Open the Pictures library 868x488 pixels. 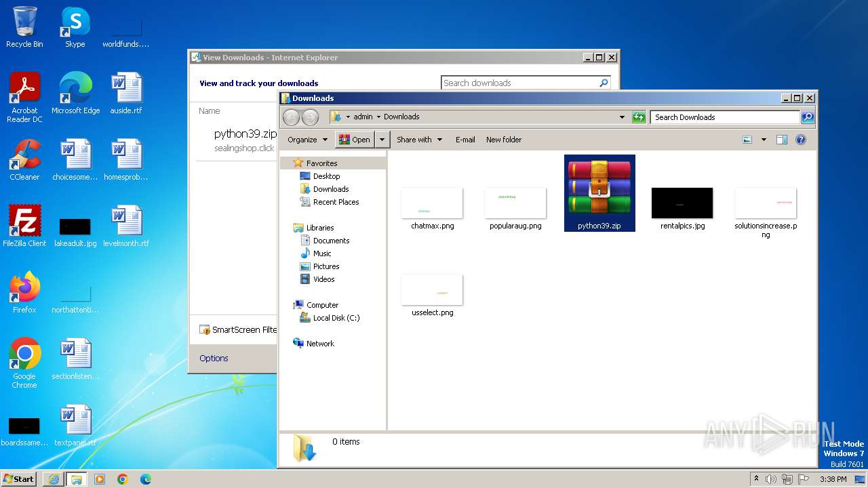pos(325,266)
